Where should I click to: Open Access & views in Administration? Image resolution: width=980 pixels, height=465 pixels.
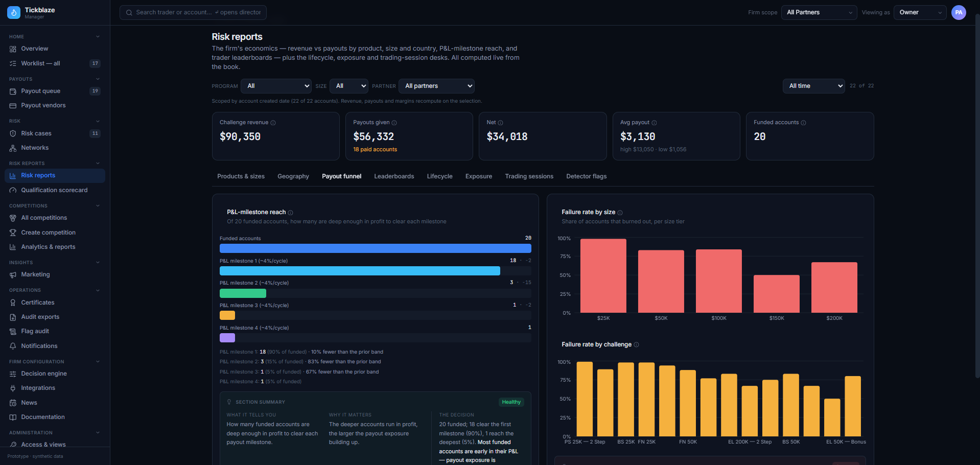55,445
